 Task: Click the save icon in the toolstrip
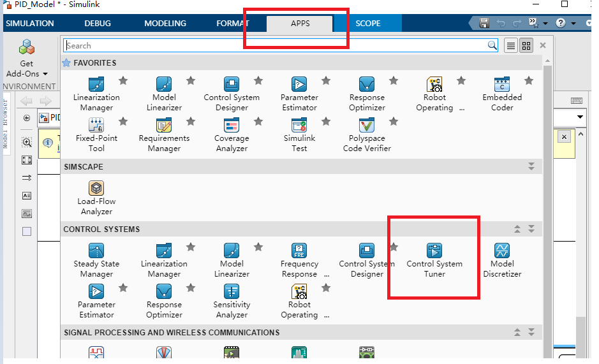(484, 24)
